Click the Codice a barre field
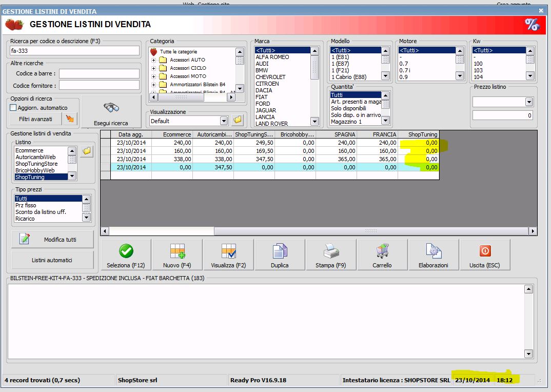This screenshot has width=551, height=392. pyautogui.click(x=99, y=73)
